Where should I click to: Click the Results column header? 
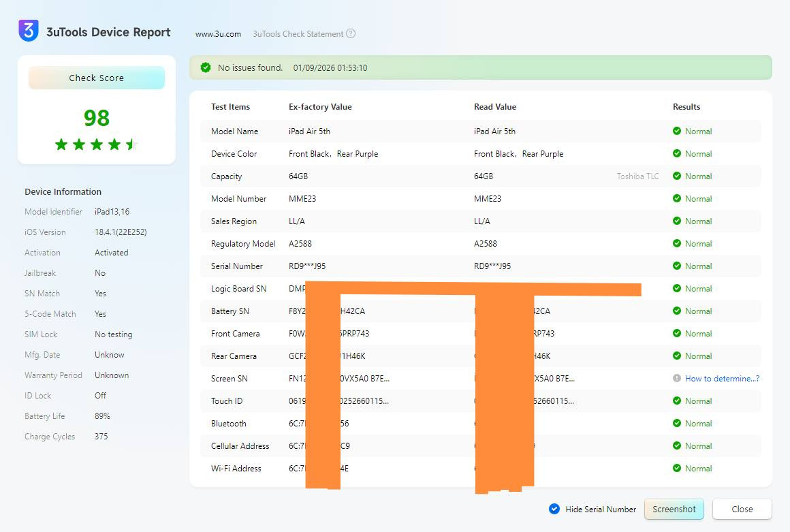pos(686,107)
